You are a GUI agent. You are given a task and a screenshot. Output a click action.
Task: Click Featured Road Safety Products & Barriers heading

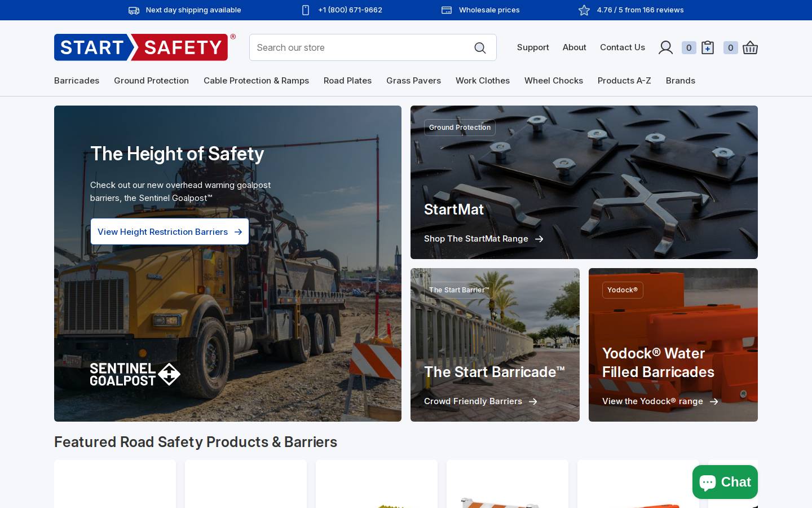pos(196,442)
